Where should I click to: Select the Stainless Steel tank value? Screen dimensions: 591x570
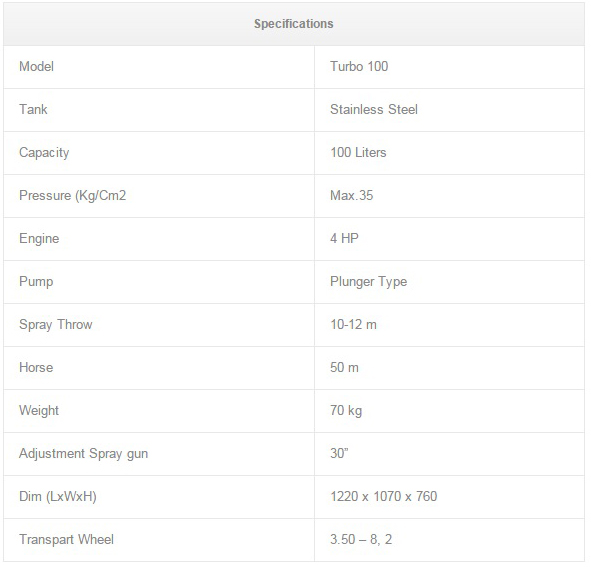374,110
